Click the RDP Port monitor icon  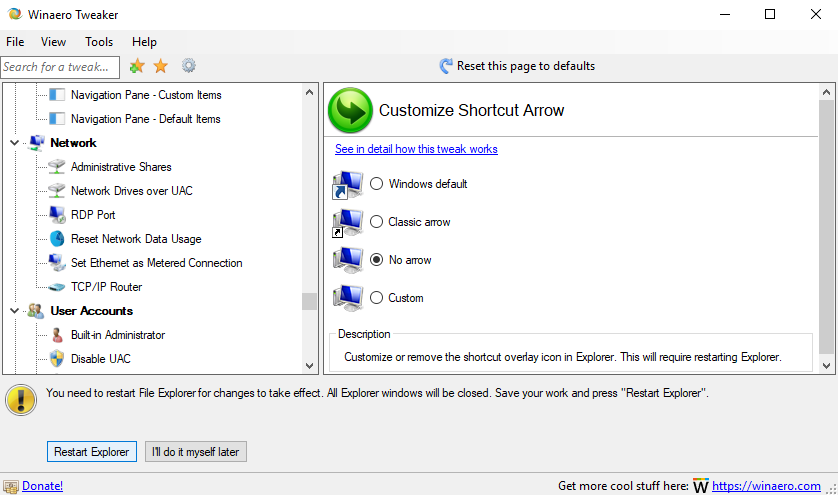57,215
